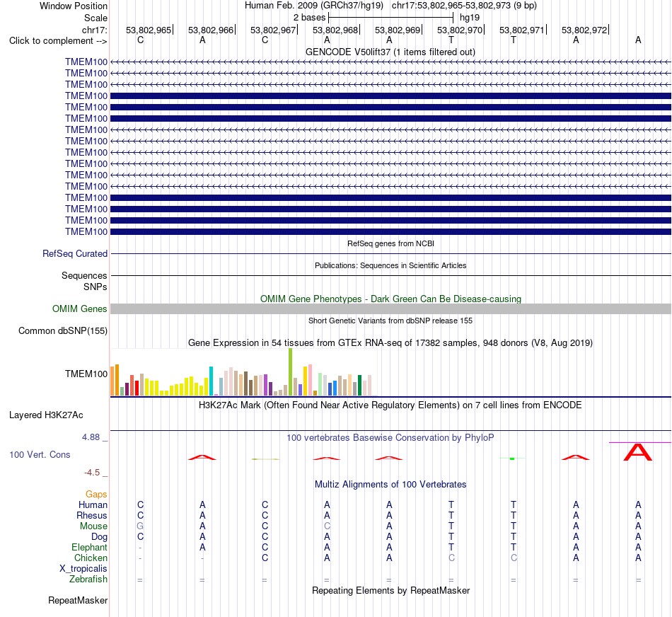Click the RepeatMasker track label
672x617 pixels.
[x=78, y=600]
